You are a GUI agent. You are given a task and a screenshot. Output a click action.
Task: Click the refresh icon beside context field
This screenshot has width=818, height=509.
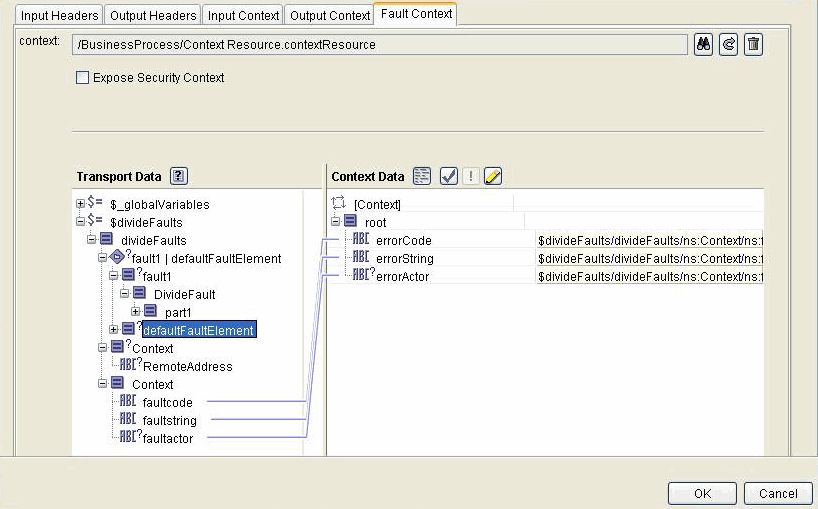(729, 45)
